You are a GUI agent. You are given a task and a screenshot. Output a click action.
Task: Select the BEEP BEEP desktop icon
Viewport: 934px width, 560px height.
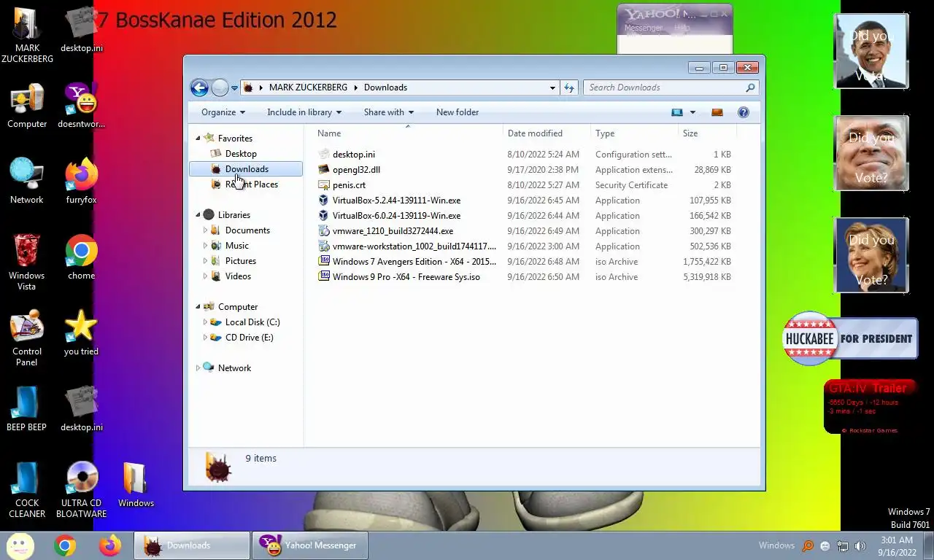pyautogui.click(x=27, y=408)
